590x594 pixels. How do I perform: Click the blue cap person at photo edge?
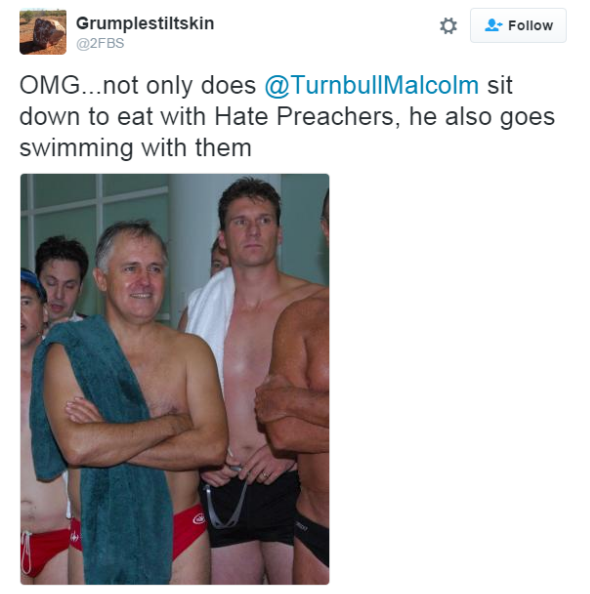coord(32,307)
